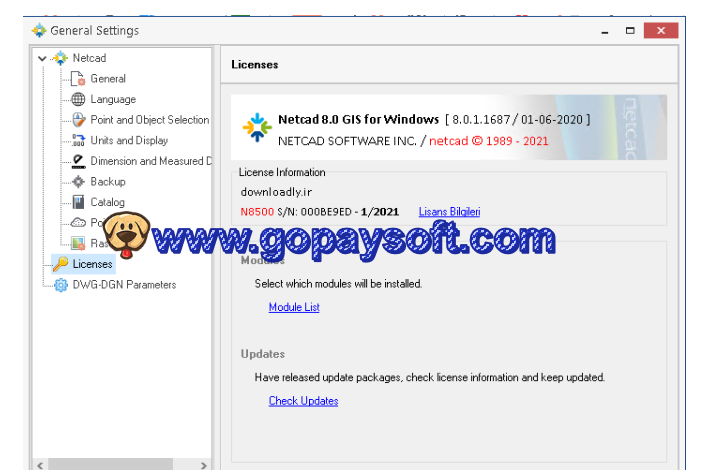Click the Netcad logo in license banner
The image size is (707, 470).
coord(257,127)
